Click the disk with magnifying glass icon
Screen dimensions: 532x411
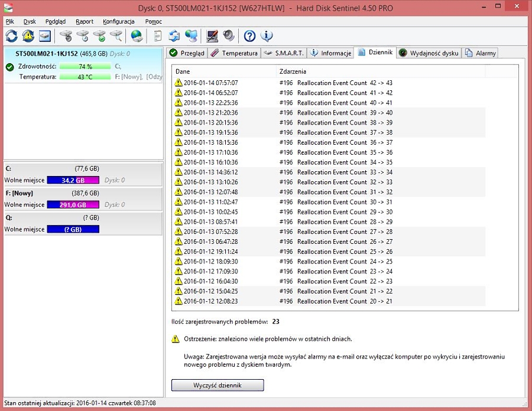(116, 36)
